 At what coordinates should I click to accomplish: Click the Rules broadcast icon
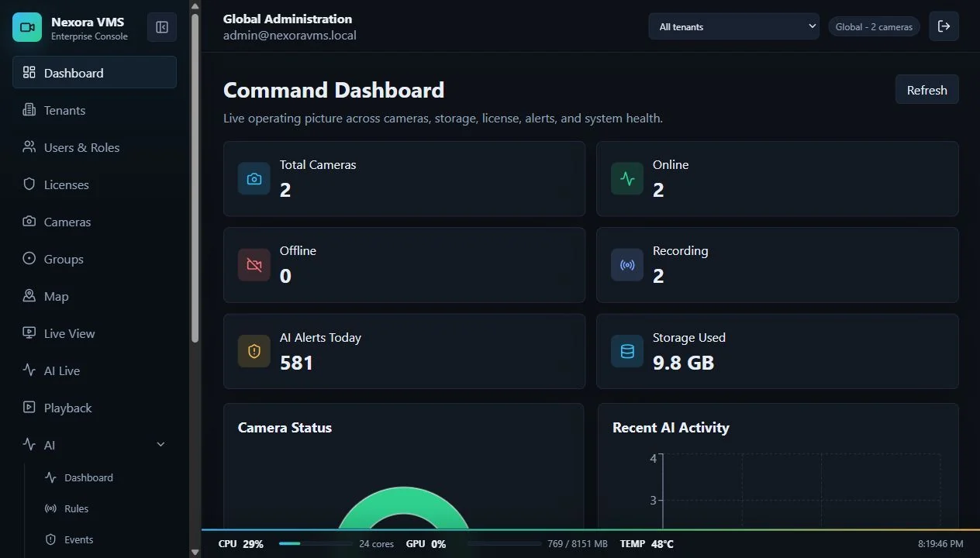[x=51, y=508]
